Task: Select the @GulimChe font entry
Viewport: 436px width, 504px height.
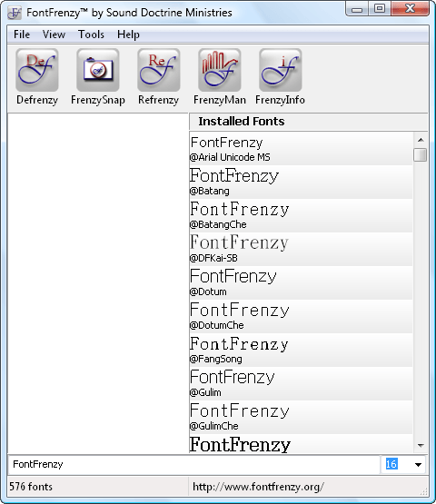Action: click(x=301, y=417)
